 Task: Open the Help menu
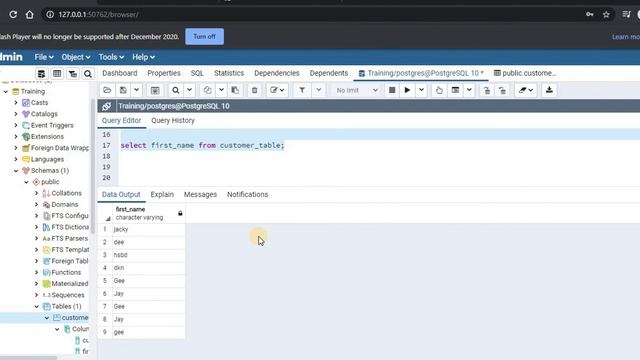[143, 57]
